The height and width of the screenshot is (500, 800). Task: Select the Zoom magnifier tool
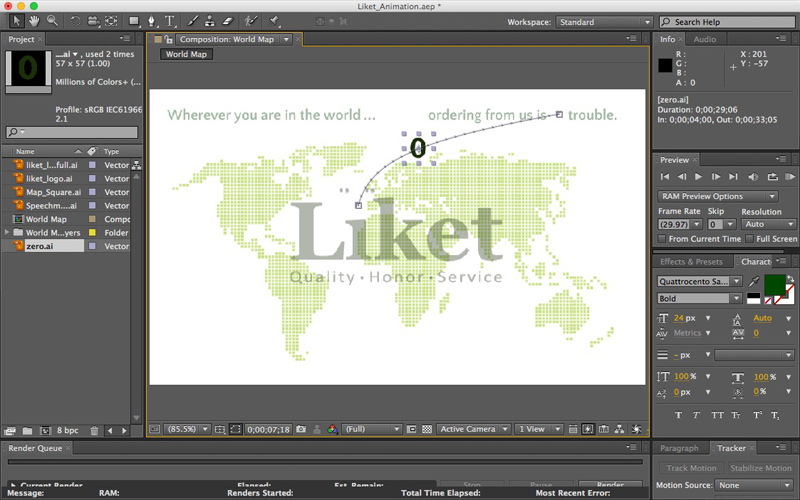pos(52,21)
